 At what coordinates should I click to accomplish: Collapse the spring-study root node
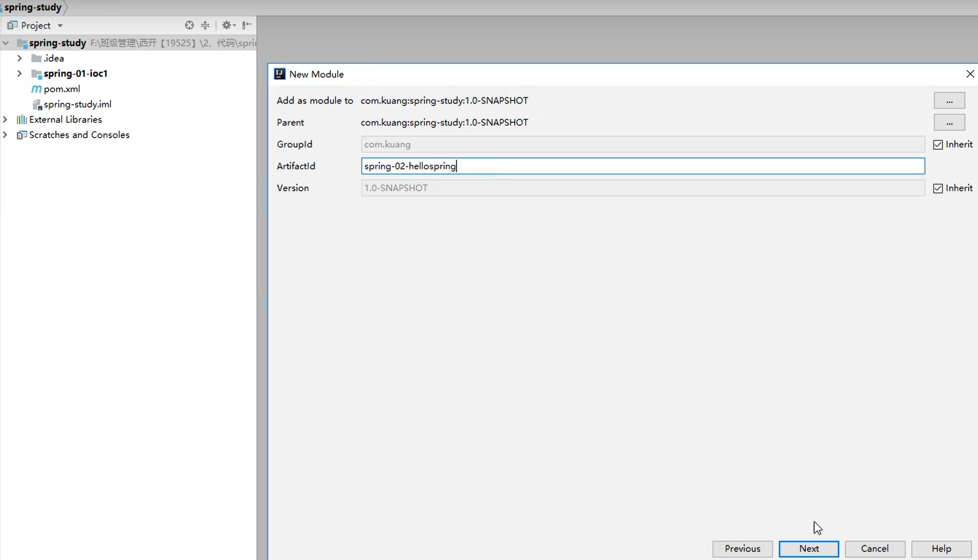click(5, 43)
